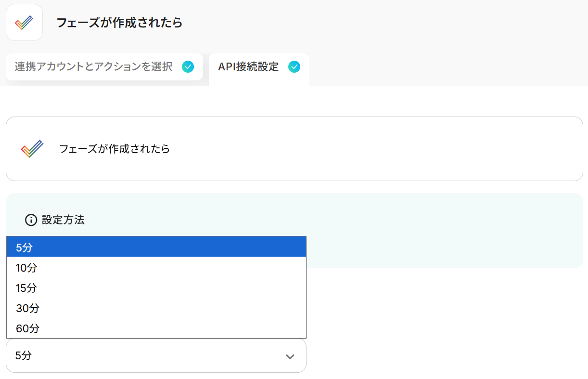
Task: Click the header title フェーズが作成されたら
Action: [x=119, y=23]
